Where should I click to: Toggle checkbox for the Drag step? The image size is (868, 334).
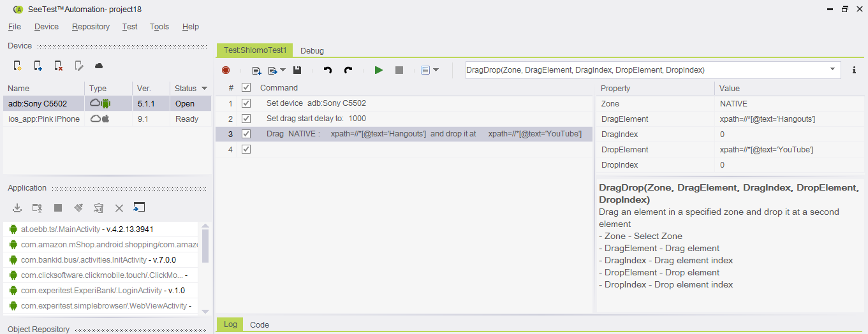246,134
